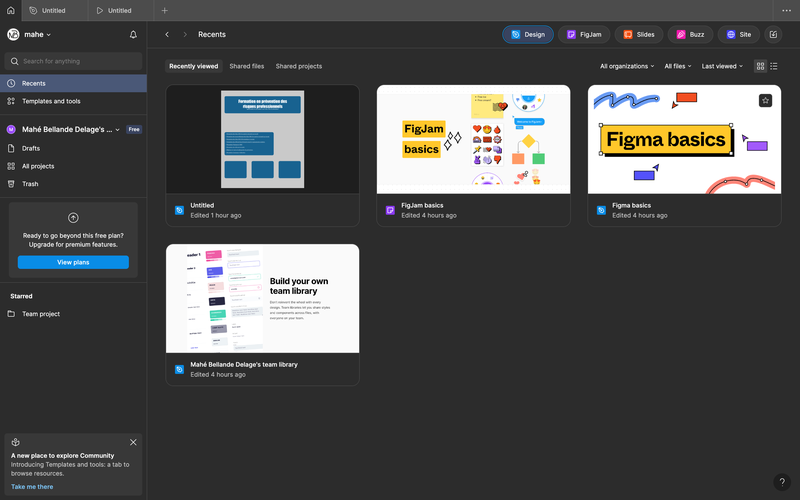This screenshot has height=500, width=800.
Task: Open the All organizations filter
Action: point(627,66)
